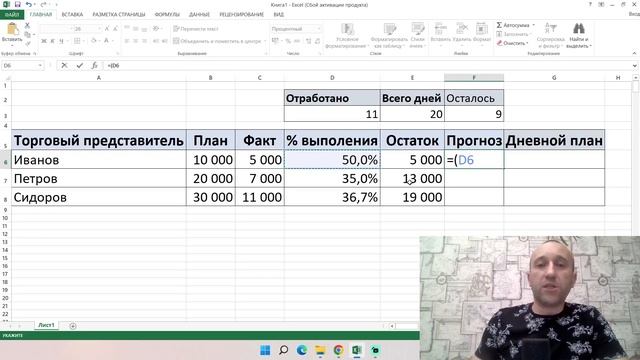The width and height of the screenshot is (640, 360).
Task: Open the ФАЙЛ tab
Action: click(x=12, y=14)
